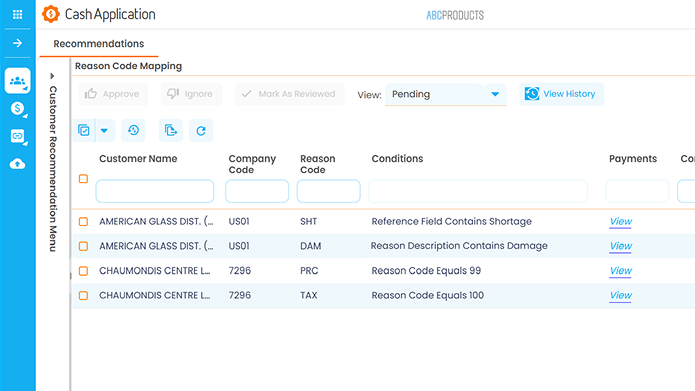This screenshot has width=695, height=391.
Task: Click 'Reason Description Contains Damage' cell
Action: 459,246
